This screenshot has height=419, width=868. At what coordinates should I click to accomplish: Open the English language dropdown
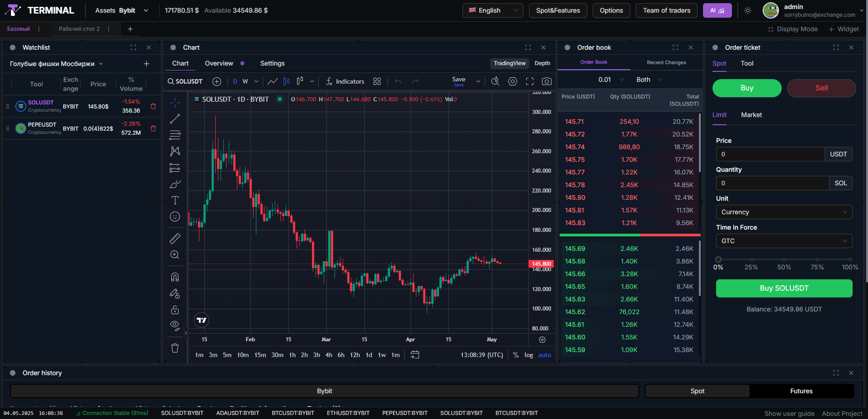coord(492,10)
